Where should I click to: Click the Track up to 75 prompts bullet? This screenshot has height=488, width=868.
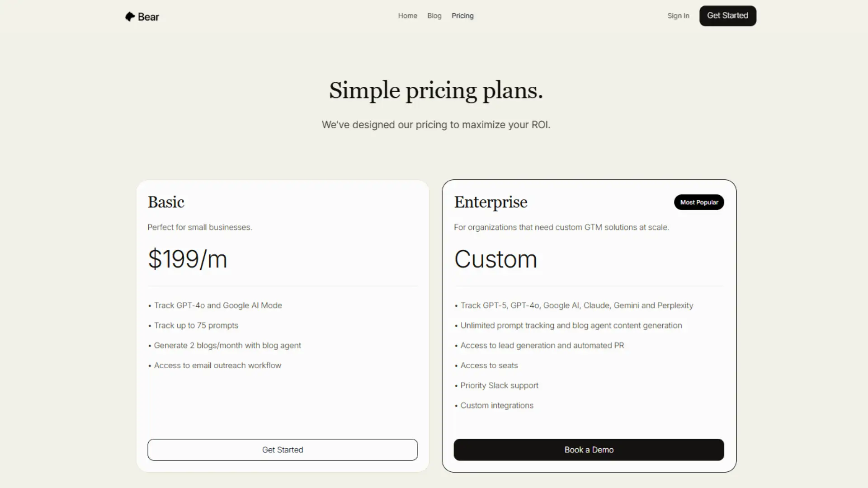click(x=196, y=325)
